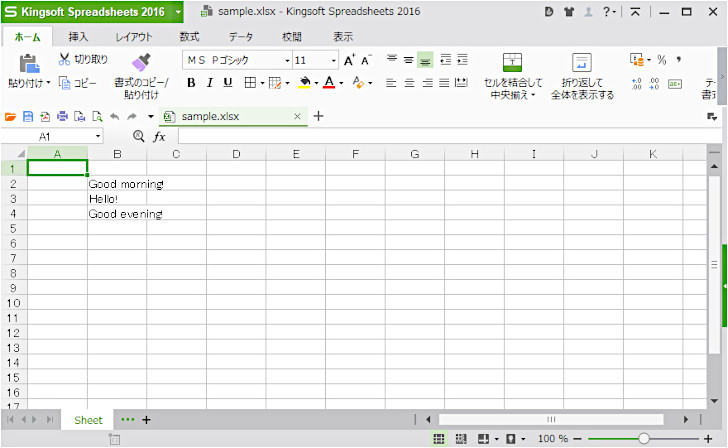Image resolution: width=728 pixels, height=448 pixels.
Task: Align text to top
Action: point(392,59)
